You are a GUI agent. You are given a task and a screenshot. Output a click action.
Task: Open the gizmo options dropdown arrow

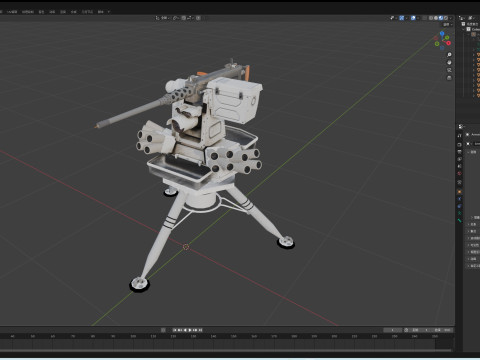[x=406, y=18]
